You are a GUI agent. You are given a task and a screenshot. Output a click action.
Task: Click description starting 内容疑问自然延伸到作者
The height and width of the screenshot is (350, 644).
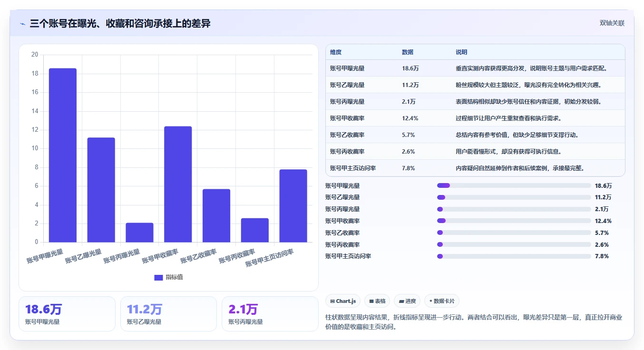tap(521, 168)
